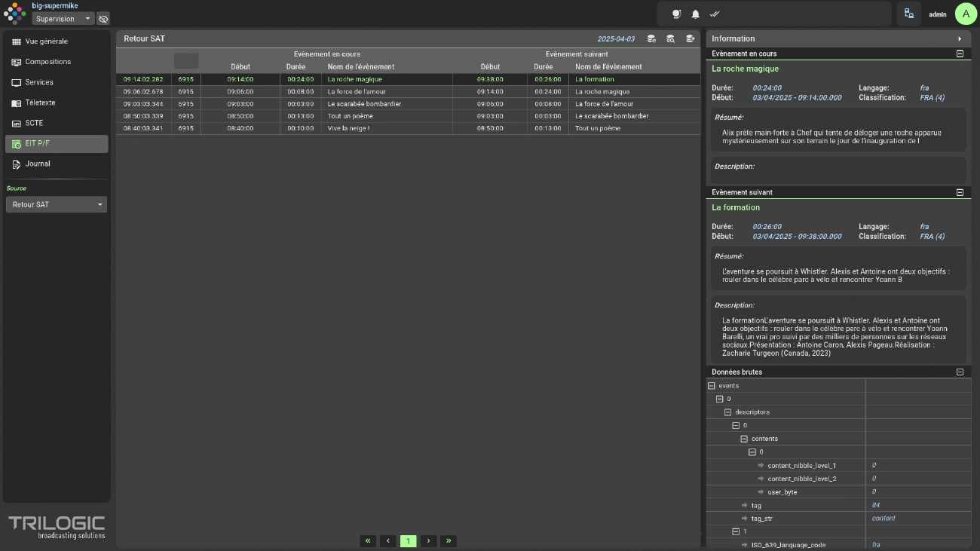Collapse the Information panel arrow
980x551 pixels.
(x=960, y=38)
